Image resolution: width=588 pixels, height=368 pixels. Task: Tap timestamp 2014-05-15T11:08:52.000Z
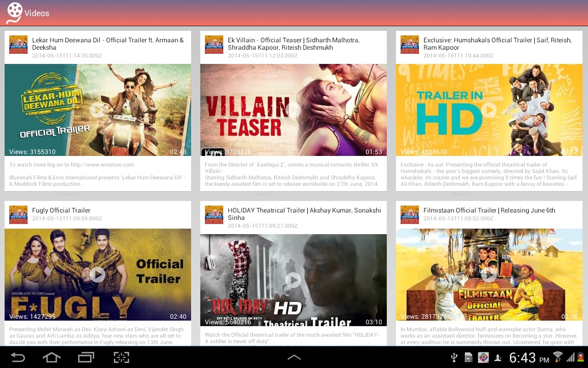[x=458, y=218]
